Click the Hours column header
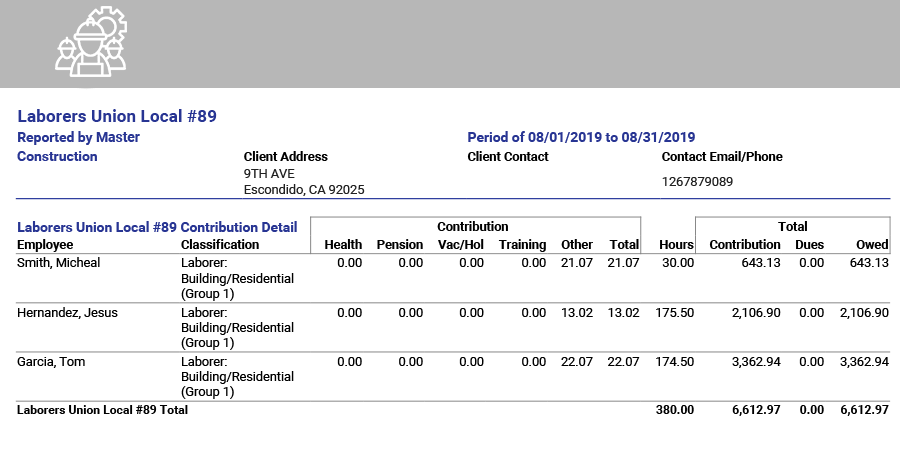Image resolution: width=900 pixels, height=450 pixels. pos(677,244)
